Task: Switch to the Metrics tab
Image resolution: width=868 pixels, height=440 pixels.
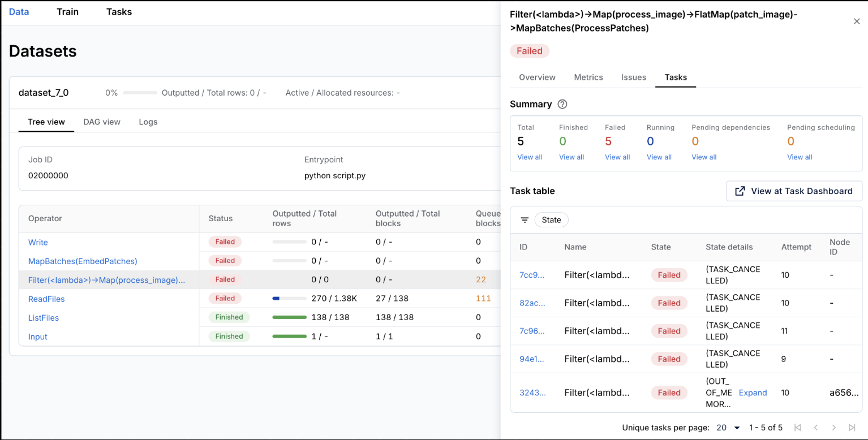Action: pos(588,77)
